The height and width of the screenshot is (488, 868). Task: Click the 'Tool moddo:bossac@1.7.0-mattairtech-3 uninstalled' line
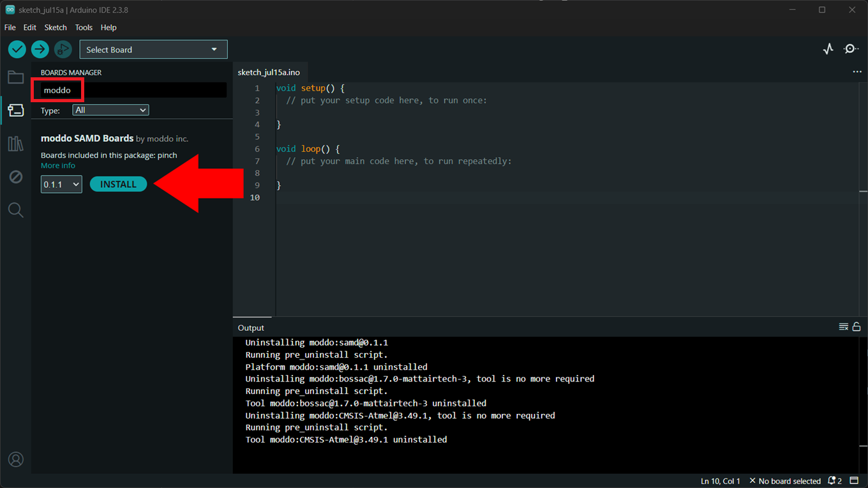point(366,403)
